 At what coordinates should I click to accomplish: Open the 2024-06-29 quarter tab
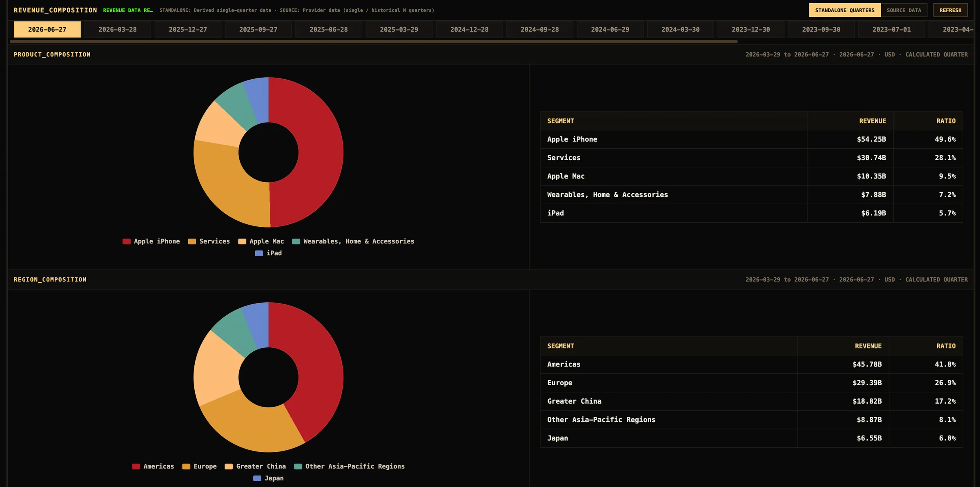point(610,29)
